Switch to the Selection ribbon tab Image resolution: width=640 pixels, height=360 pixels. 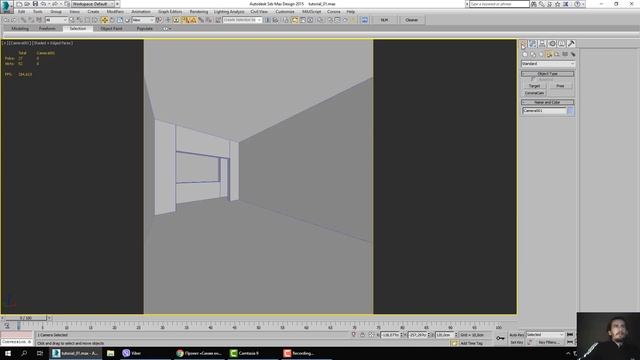(78, 29)
